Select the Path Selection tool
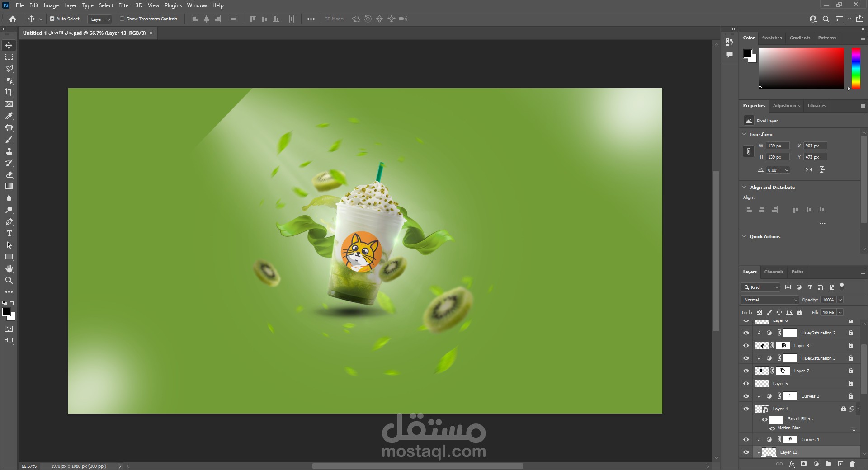The height and width of the screenshot is (470, 868). point(9,245)
